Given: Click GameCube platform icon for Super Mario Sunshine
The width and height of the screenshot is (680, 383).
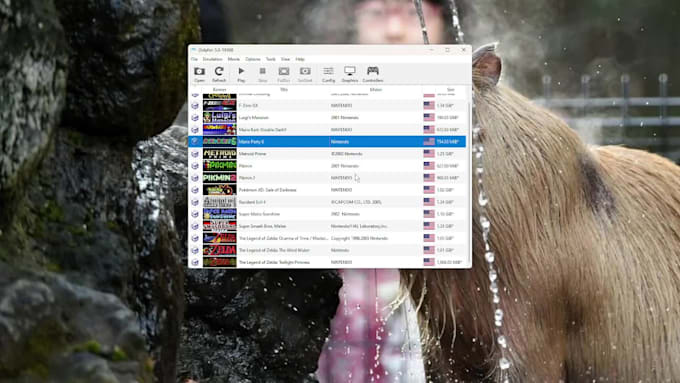Looking at the screenshot, I should tap(195, 214).
